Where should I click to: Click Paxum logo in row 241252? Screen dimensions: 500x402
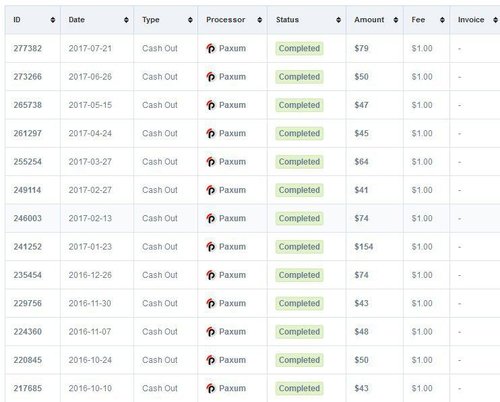point(211,247)
